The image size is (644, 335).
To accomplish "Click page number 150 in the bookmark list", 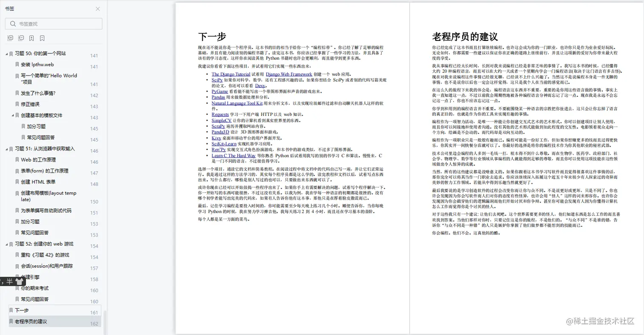I will click(x=94, y=202).
